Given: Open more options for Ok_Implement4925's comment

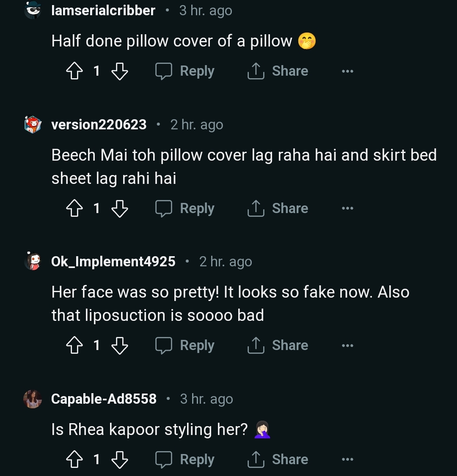Looking at the screenshot, I should 347,346.
